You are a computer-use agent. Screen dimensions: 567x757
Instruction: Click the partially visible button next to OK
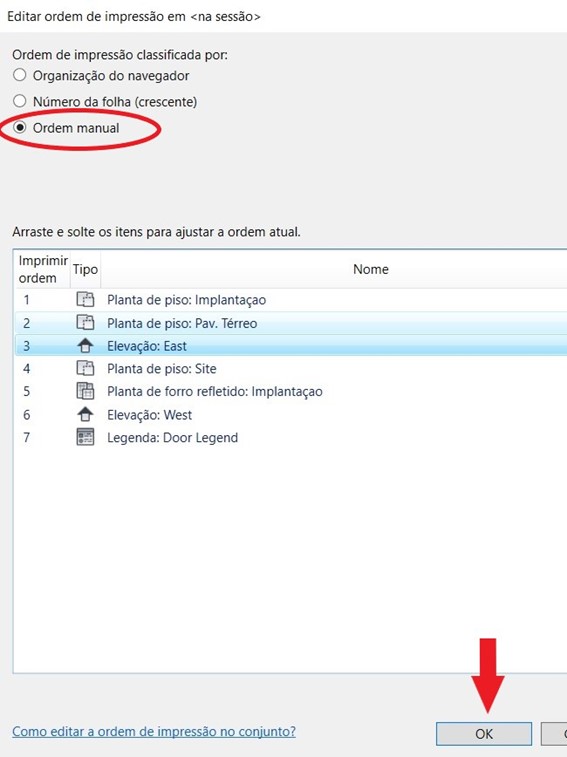click(554, 734)
